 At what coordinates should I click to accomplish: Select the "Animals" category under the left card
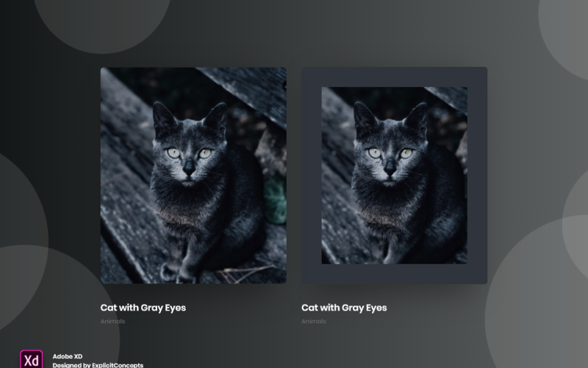[x=112, y=322]
